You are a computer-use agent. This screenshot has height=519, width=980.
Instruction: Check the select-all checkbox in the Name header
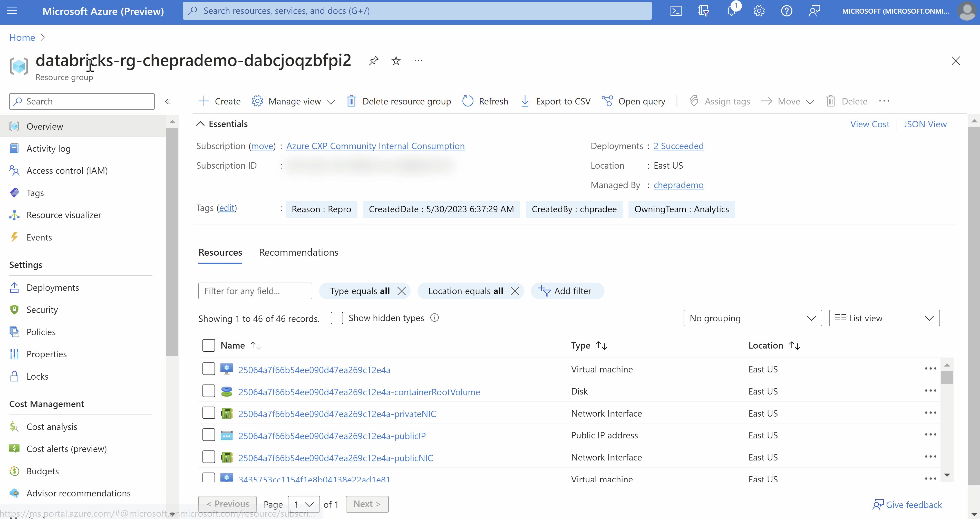(208, 345)
